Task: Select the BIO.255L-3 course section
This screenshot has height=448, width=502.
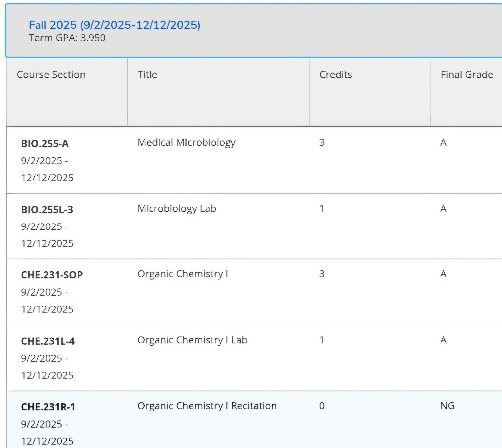Action: tap(47, 210)
